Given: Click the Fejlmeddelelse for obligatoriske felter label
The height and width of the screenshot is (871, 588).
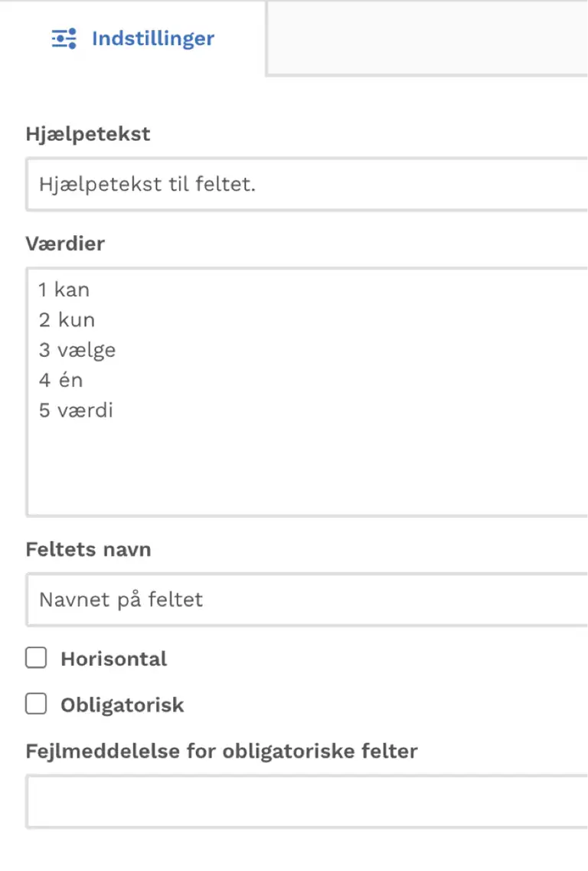Looking at the screenshot, I should [221, 751].
